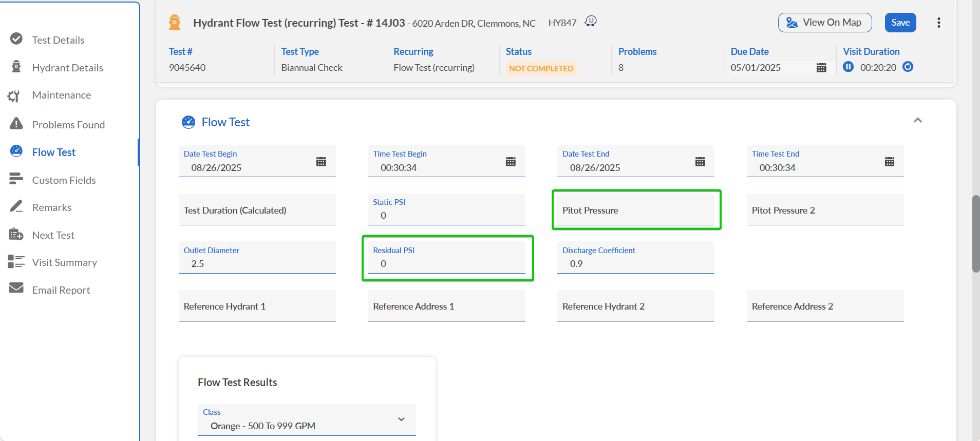Open Email Report from the sidebar
This screenshot has height=441, width=980.
click(x=61, y=290)
